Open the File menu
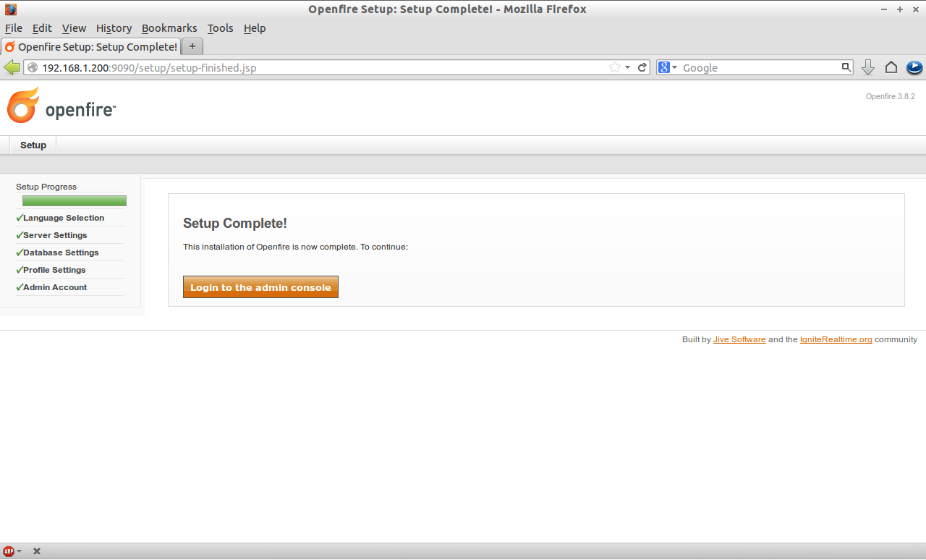Viewport: 926px width, 560px height. coord(14,28)
